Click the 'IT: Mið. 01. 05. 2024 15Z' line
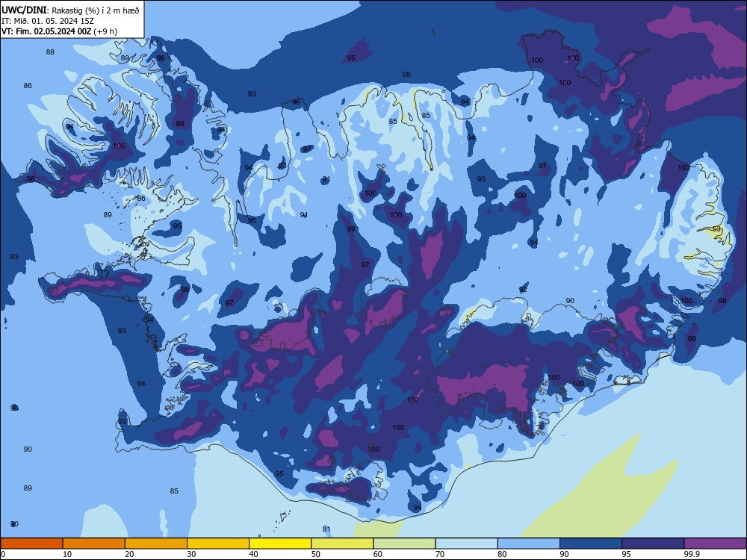Screen dimensions: 747x560 pos(48,21)
